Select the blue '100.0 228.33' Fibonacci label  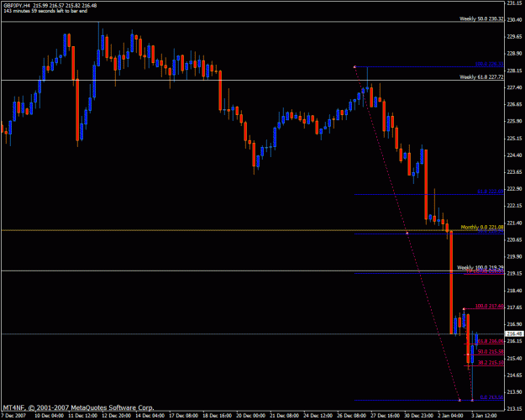pos(489,64)
